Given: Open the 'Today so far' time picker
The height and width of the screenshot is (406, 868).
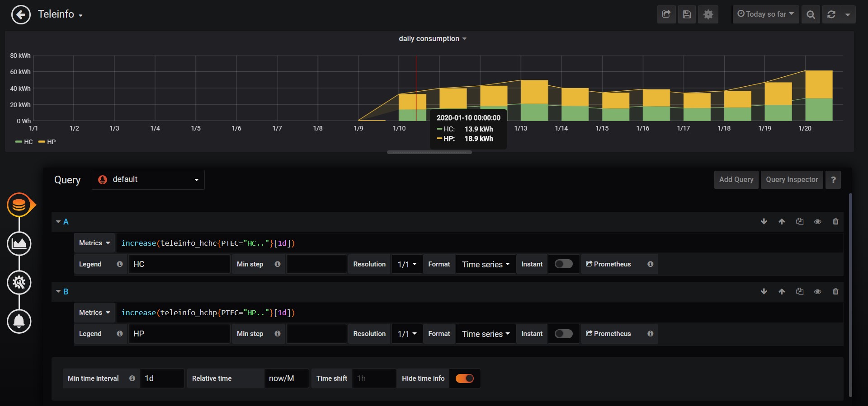Looking at the screenshot, I should click(766, 14).
